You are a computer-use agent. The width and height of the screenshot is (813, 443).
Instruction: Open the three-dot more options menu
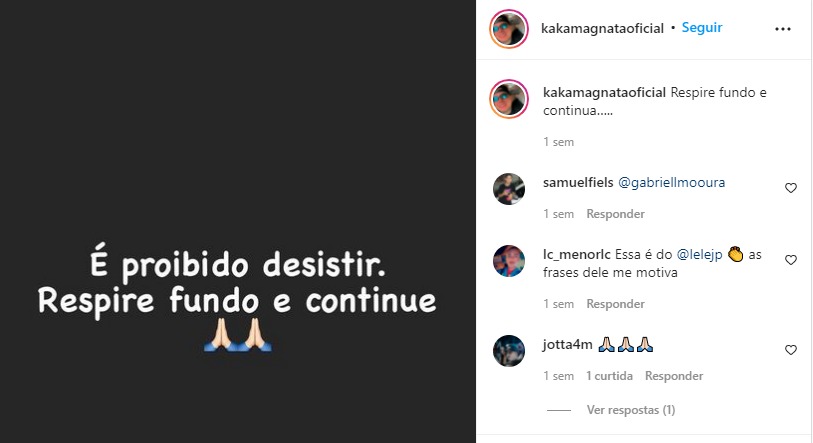coord(782,29)
